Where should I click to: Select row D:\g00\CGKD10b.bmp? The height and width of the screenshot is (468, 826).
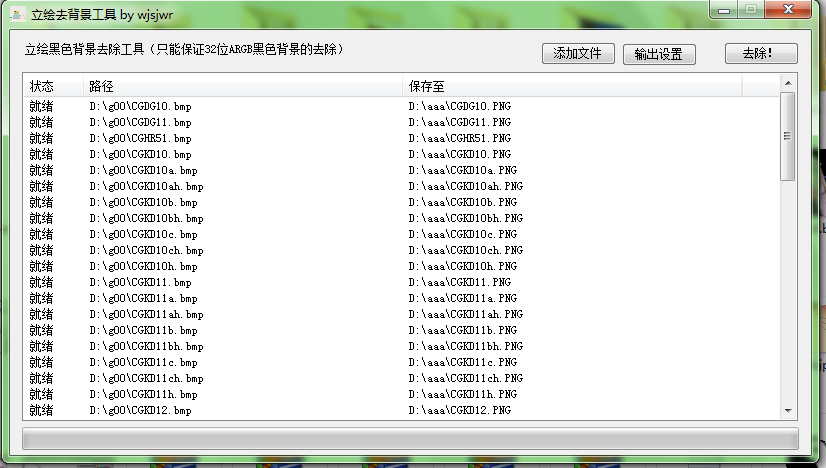[x=401, y=202]
